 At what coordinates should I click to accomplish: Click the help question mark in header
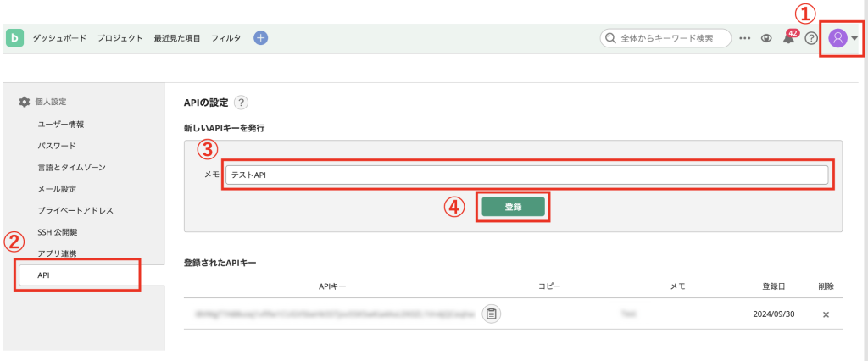pos(810,38)
